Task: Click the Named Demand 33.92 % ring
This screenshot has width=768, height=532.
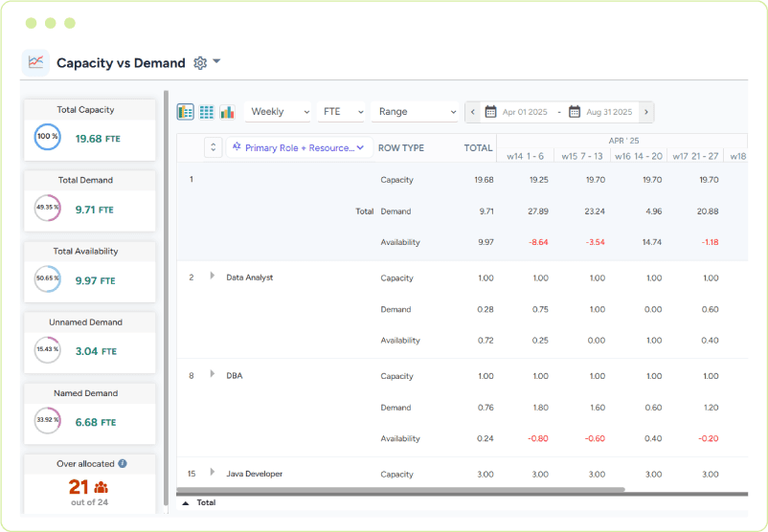Action: click(48, 420)
